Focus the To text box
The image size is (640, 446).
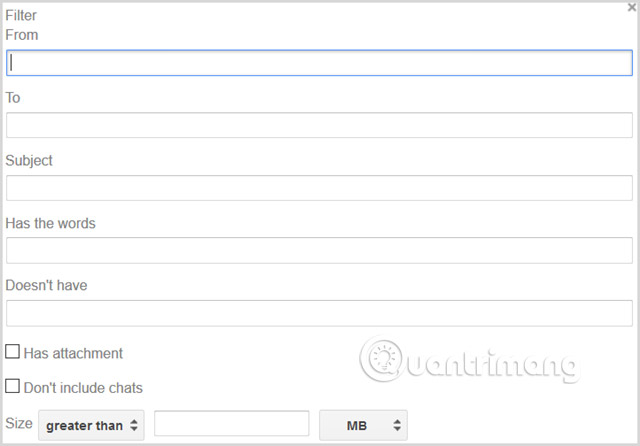319,125
